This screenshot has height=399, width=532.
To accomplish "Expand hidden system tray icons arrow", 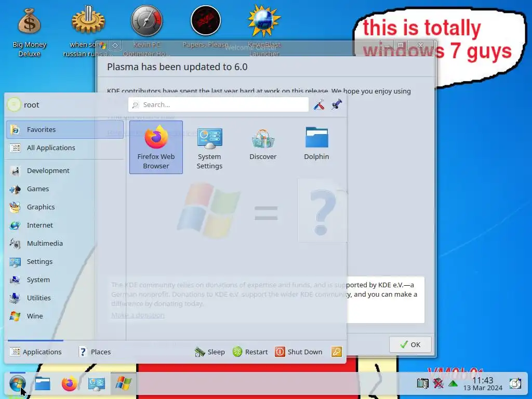I will coord(453,384).
